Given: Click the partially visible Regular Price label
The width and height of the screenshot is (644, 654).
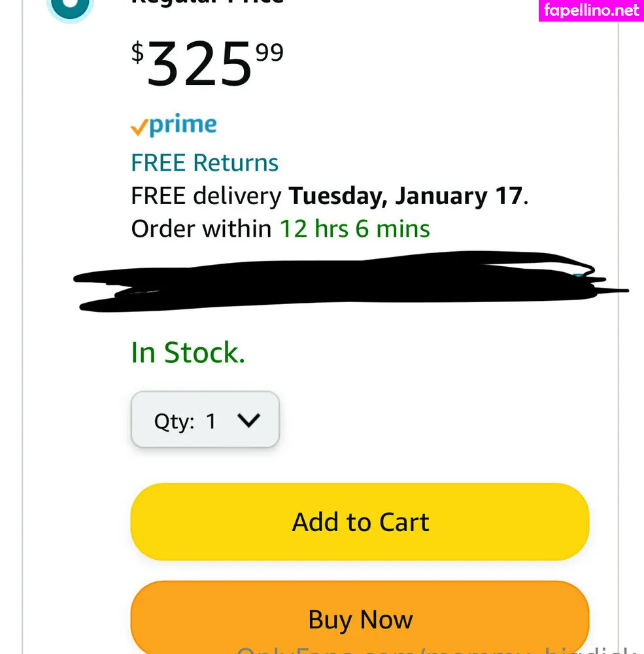Looking at the screenshot, I should pyautogui.click(x=207, y=3).
